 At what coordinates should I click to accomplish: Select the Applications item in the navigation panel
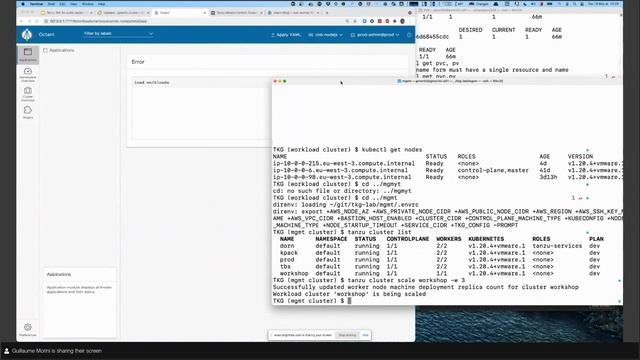coord(59,50)
